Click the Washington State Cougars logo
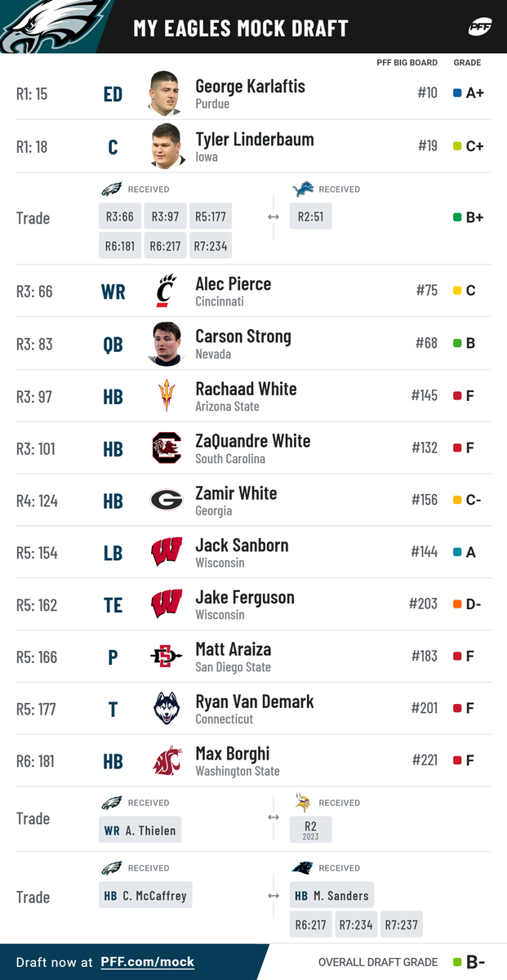This screenshot has width=507, height=980. 167,761
